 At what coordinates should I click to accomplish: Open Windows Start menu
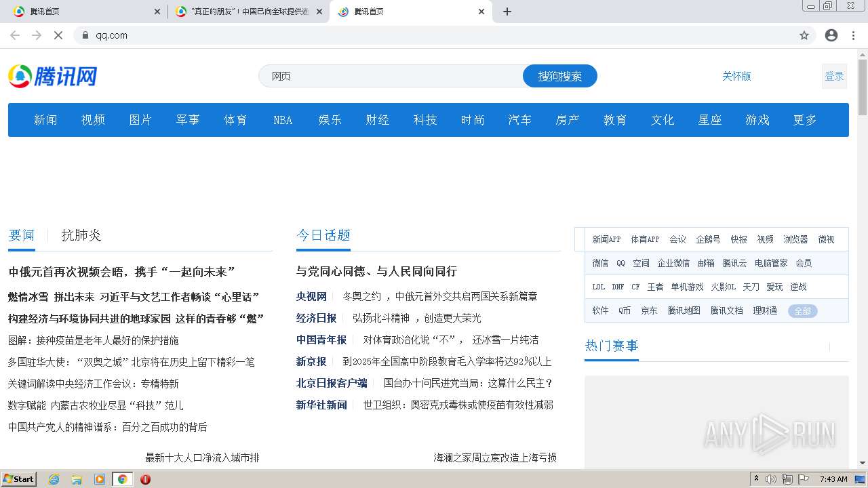tap(18, 479)
